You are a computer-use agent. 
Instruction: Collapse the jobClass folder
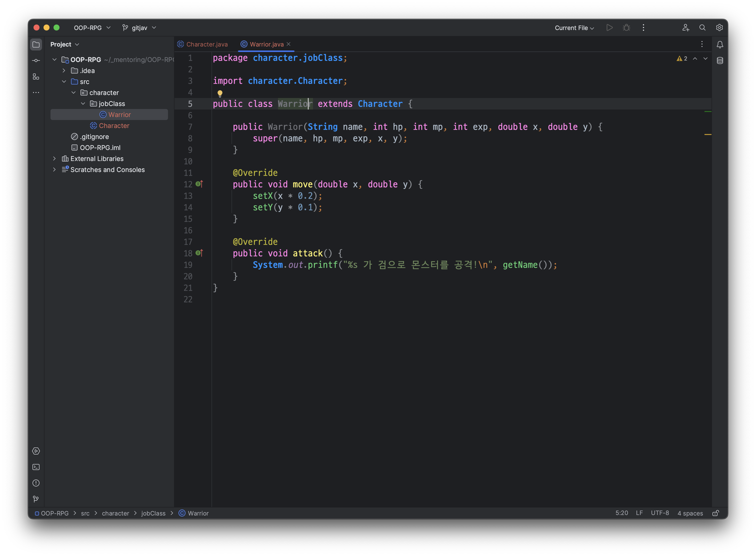83,104
